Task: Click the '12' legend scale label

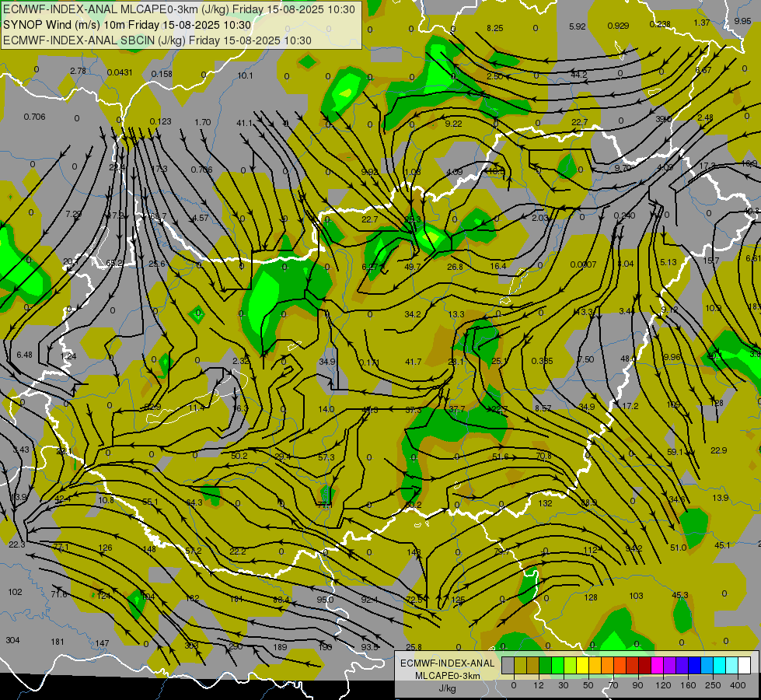Action: pyautogui.click(x=538, y=685)
